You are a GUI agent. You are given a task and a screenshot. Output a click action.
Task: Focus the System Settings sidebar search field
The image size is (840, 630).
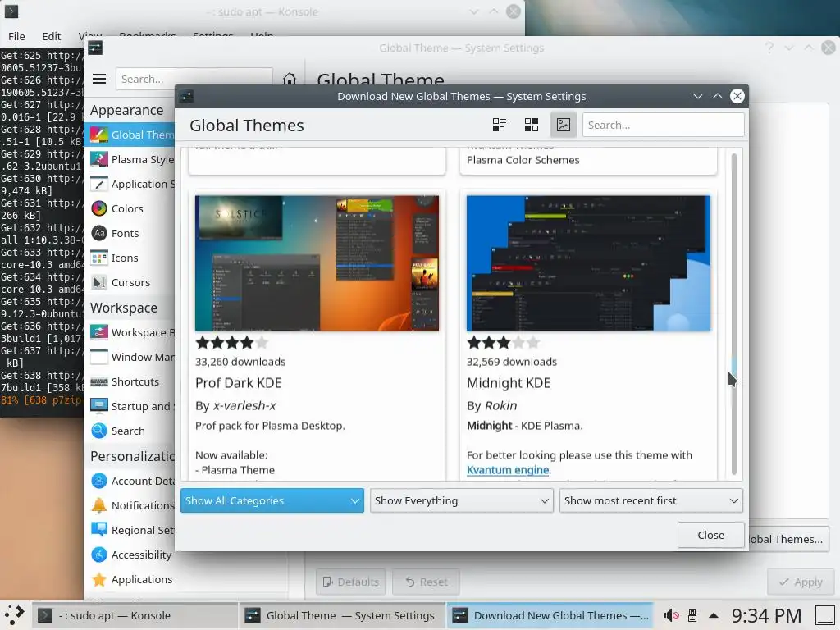[194, 80]
